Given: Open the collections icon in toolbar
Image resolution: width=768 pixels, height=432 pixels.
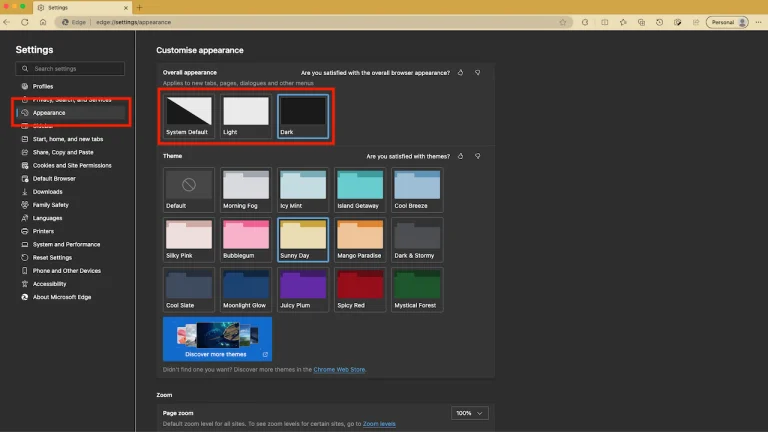Looking at the screenshot, I should [x=641, y=22].
